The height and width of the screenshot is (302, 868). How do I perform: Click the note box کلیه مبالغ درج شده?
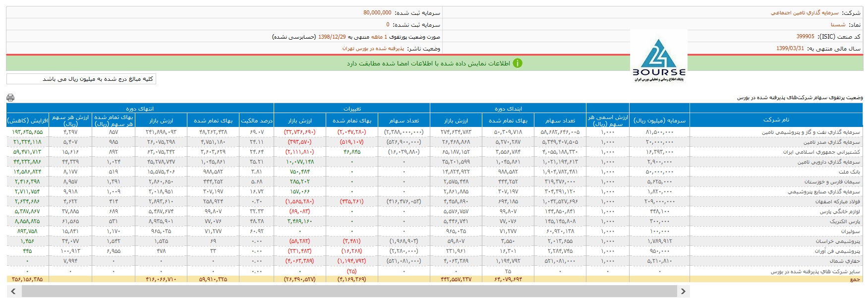click(81, 79)
